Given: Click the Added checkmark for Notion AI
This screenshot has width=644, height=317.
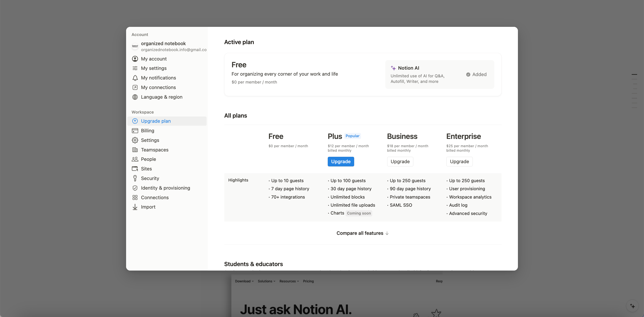Looking at the screenshot, I should [x=468, y=75].
